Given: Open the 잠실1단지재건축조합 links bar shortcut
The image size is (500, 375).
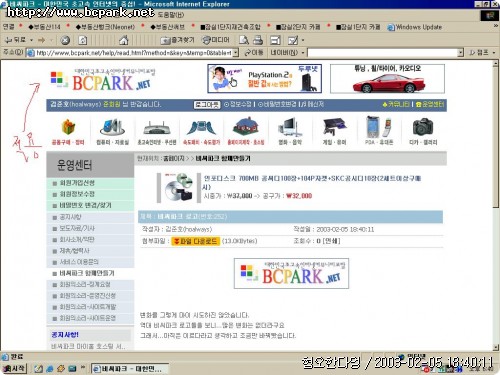Looking at the screenshot, I should [x=230, y=27].
